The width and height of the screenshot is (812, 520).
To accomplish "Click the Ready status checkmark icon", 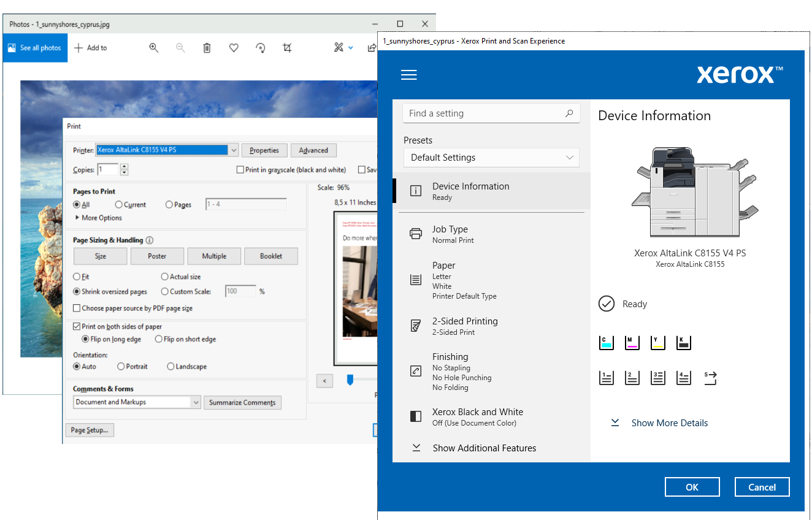I will pos(607,304).
